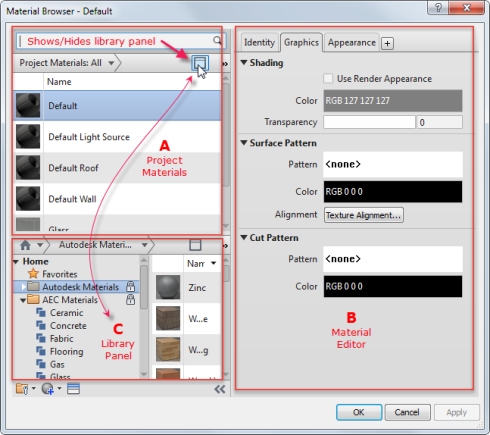The image size is (490, 435).
Task: Click the asset browser icon at bottom
Action: coord(73,389)
